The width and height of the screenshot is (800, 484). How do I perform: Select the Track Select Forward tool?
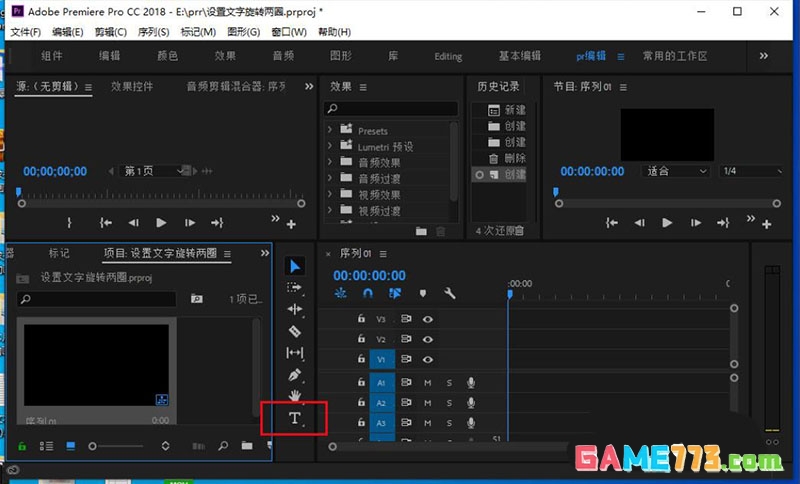tap(294, 288)
